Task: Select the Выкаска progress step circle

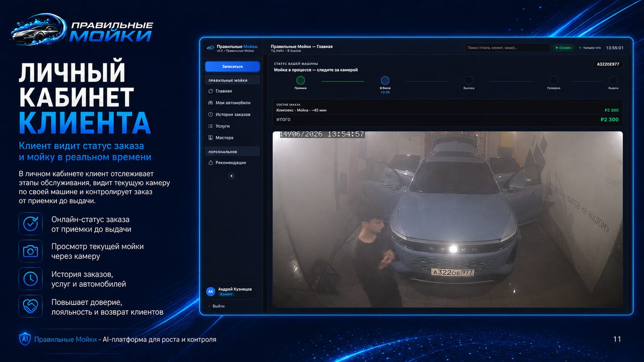Action: click(x=469, y=80)
